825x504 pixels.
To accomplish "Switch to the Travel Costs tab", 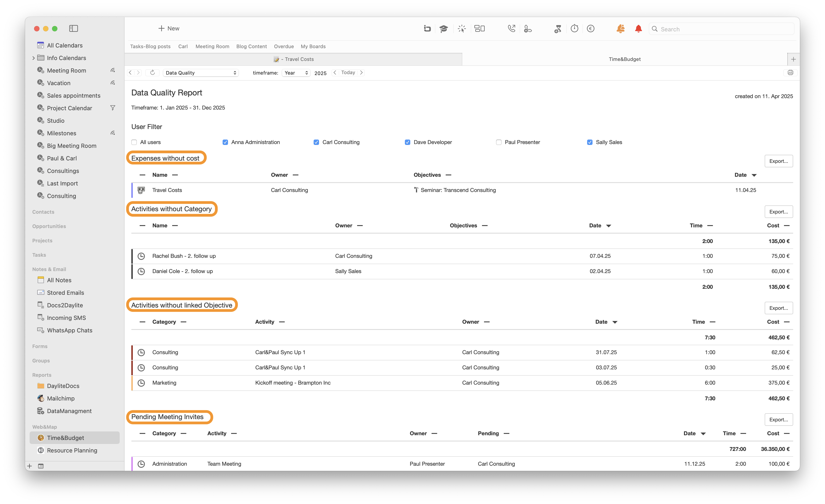I will (293, 59).
